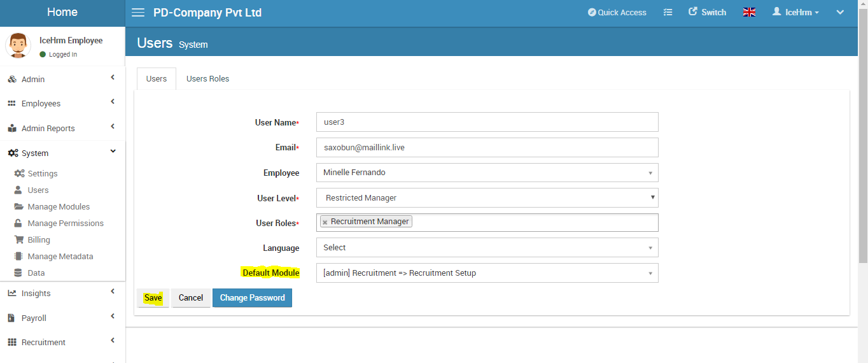Screen dimensions: 868x363
Task: Click the Switch external-link icon
Action: click(x=693, y=11)
